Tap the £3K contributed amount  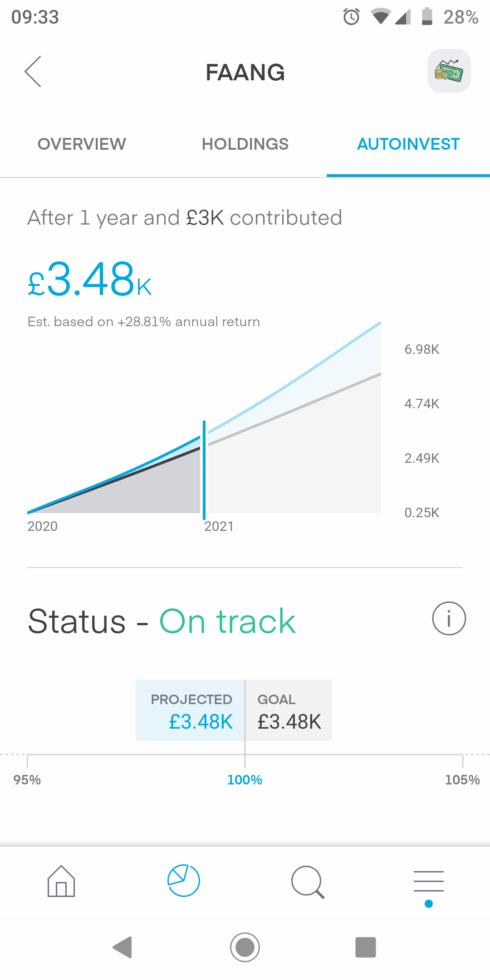coord(205,218)
